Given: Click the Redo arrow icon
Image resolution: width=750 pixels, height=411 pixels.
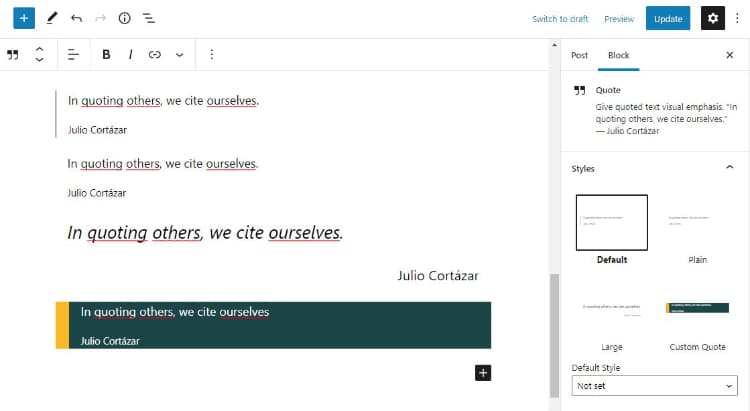Looking at the screenshot, I should click(x=100, y=19).
